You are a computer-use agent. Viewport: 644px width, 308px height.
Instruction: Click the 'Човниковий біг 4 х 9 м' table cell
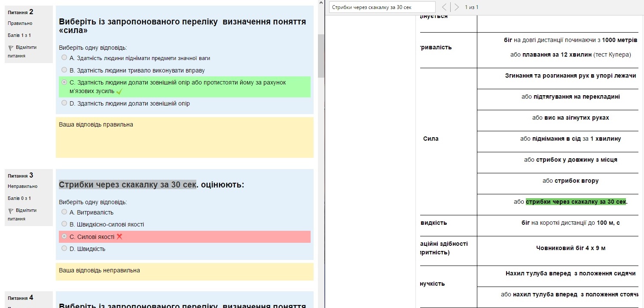pyautogui.click(x=571, y=248)
